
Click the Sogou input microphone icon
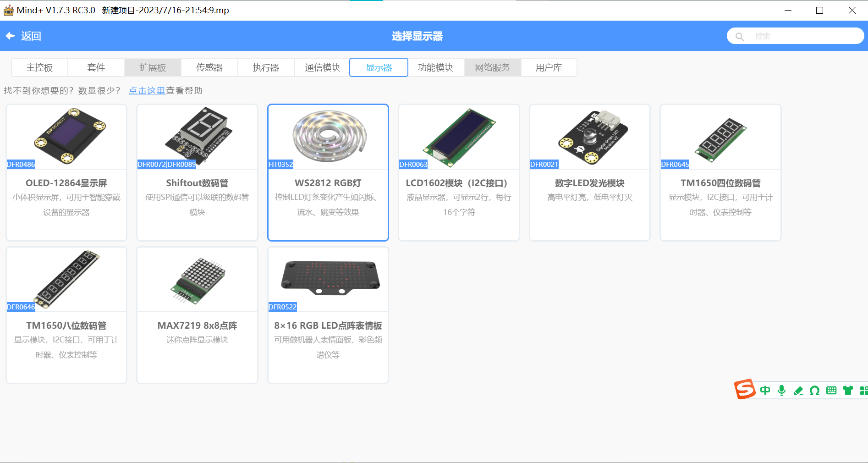click(782, 390)
